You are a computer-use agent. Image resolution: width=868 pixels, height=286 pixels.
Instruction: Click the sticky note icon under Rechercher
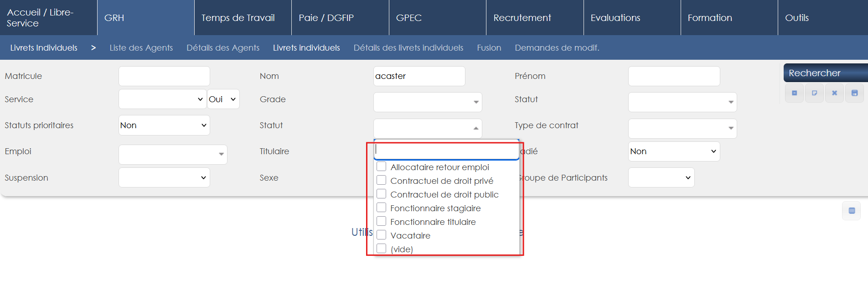point(814,93)
